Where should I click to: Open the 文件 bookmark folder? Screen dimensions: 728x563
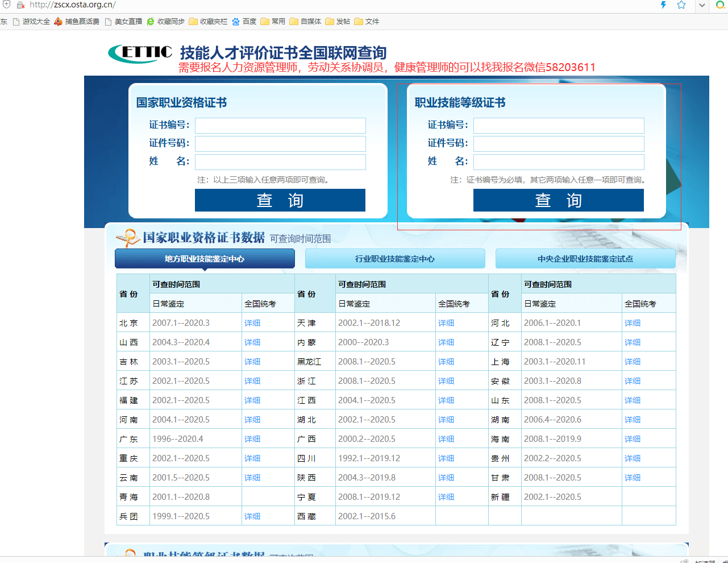[x=367, y=22]
